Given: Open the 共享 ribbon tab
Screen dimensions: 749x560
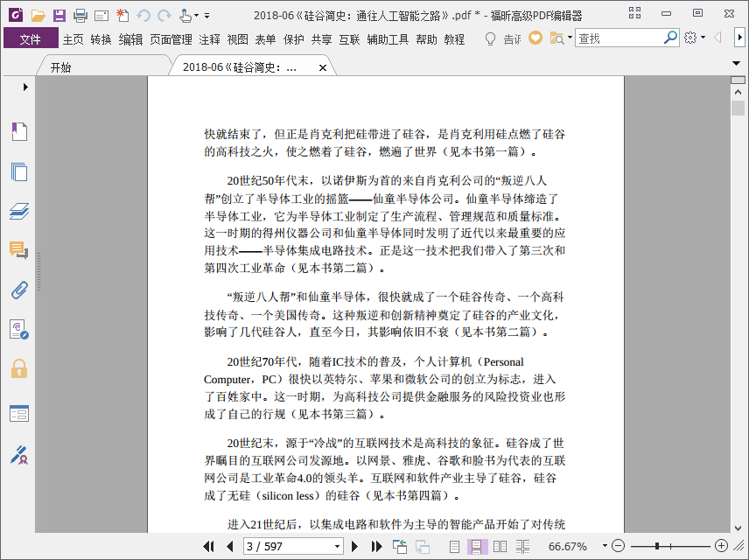Looking at the screenshot, I should tap(321, 39).
